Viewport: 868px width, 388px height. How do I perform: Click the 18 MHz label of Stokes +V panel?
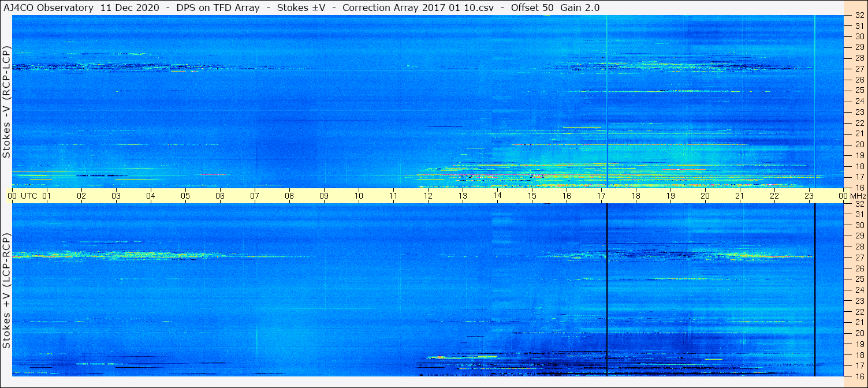(x=859, y=355)
